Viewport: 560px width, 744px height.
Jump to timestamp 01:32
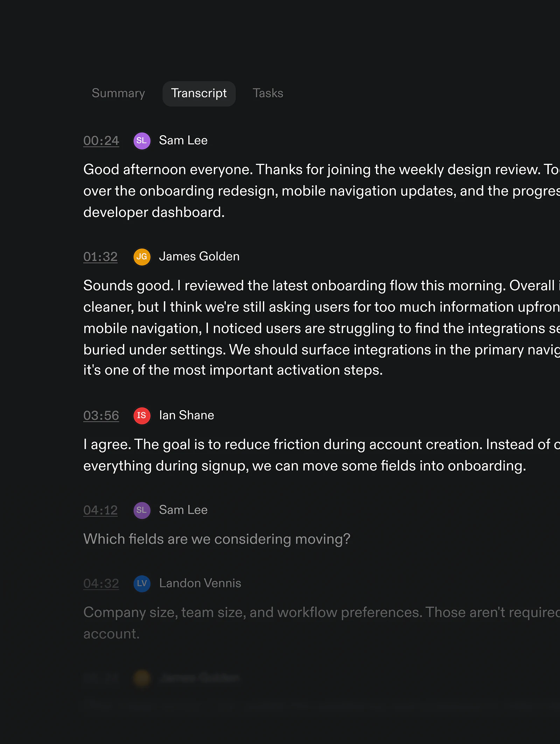pos(100,257)
